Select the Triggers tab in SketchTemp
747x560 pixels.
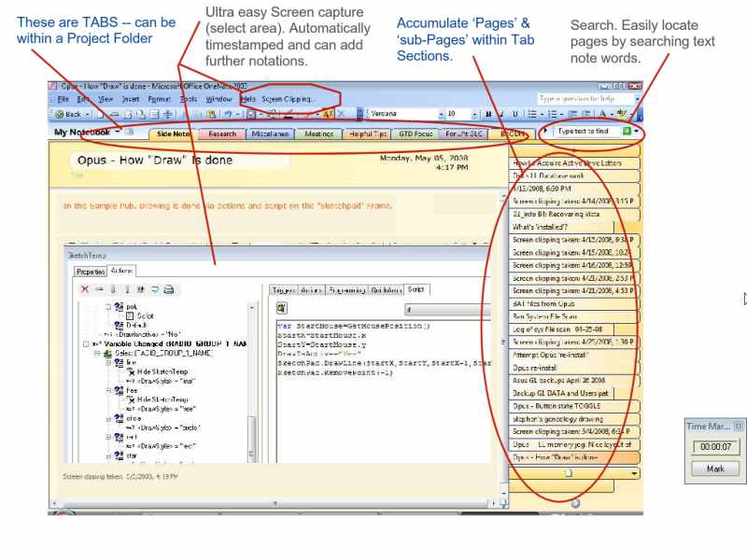click(x=284, y=290)
